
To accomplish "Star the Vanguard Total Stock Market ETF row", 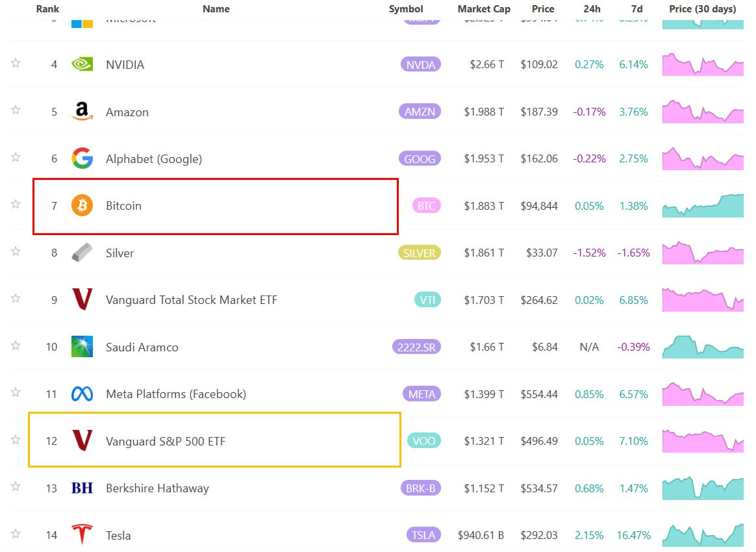I will [x=16, y=299].
